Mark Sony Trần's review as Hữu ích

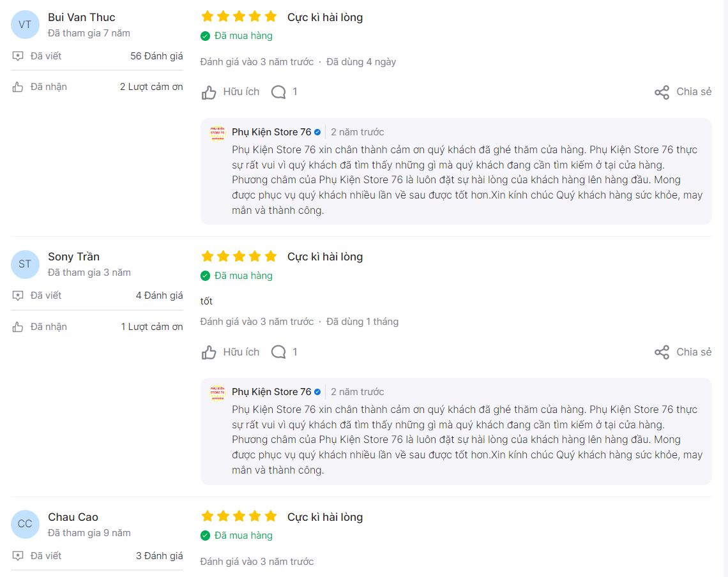click(x=231, y=352)
